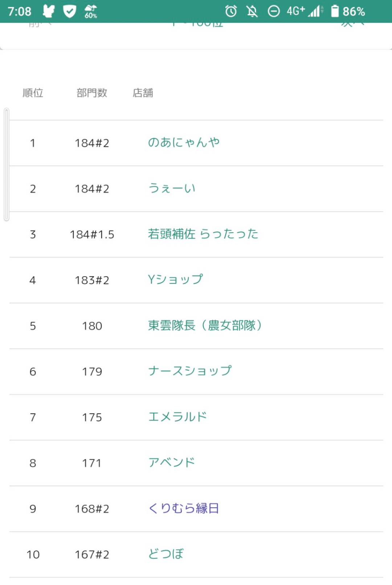Tap the battery 86% indicator
Viewport: 392px width, 585px height.
coord(348,11)
